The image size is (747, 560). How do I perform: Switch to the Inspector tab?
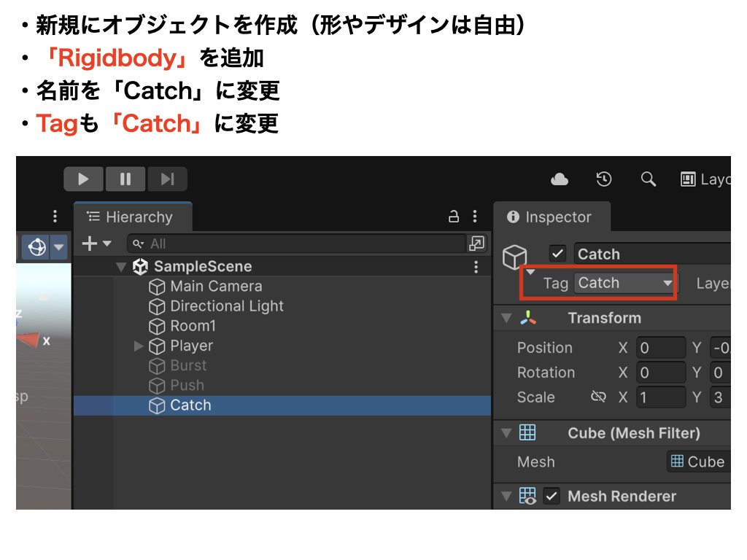coord(551,217)
